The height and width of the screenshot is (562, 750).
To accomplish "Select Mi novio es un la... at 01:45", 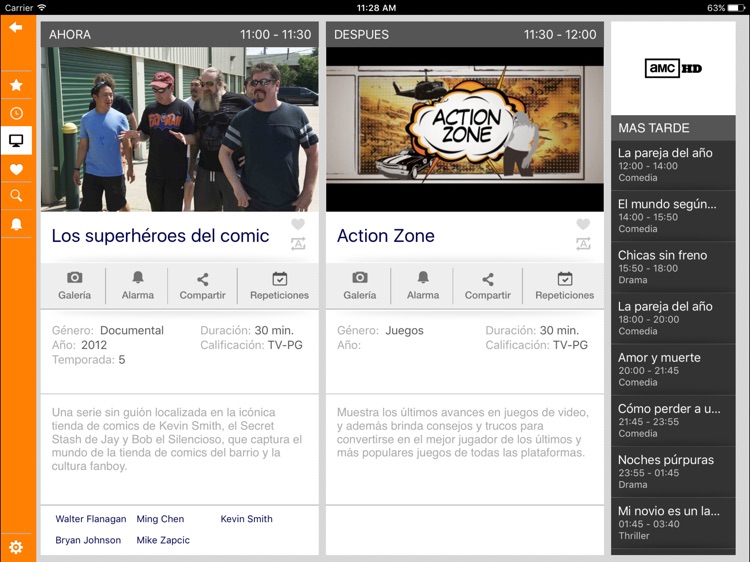I will click(x=673, y=523).
